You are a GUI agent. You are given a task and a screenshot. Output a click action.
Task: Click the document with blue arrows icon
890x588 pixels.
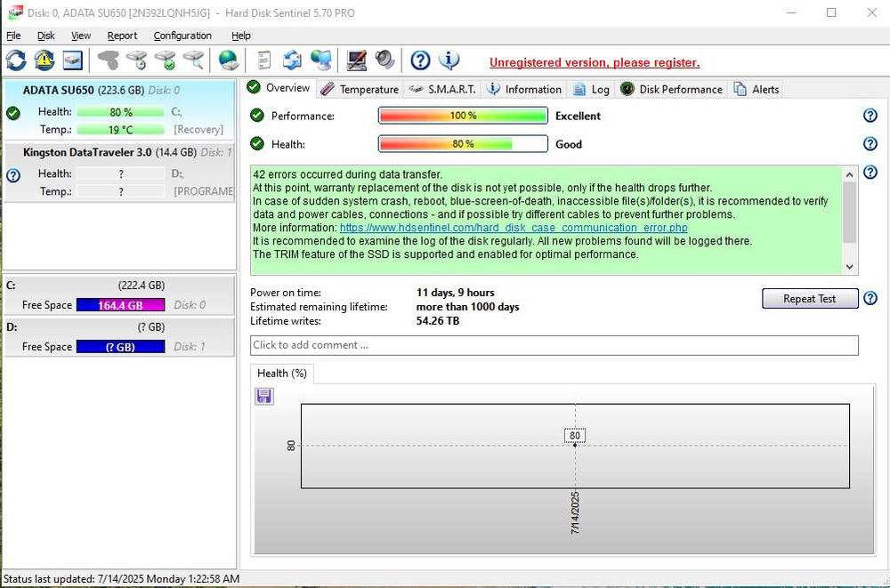coord(292,60)
